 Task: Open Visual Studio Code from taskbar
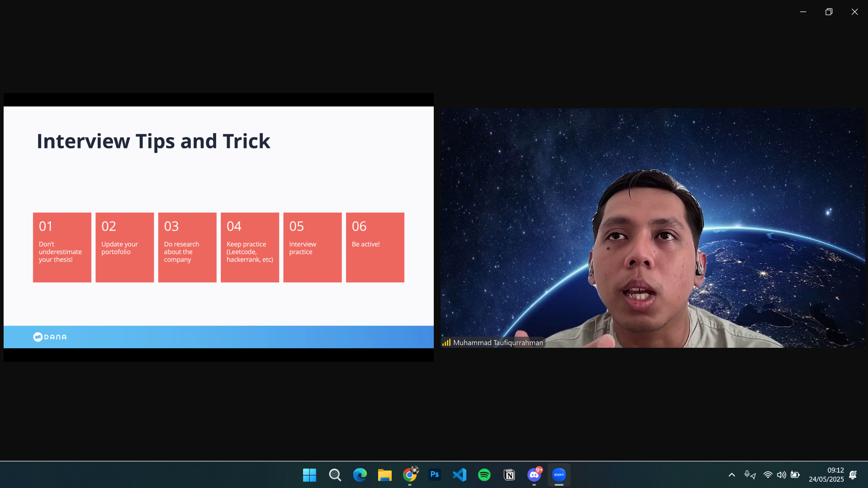[x=460, y=475]
